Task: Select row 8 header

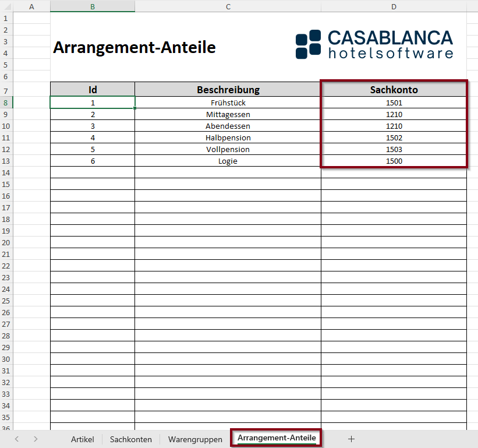Action: click(6, 103)
